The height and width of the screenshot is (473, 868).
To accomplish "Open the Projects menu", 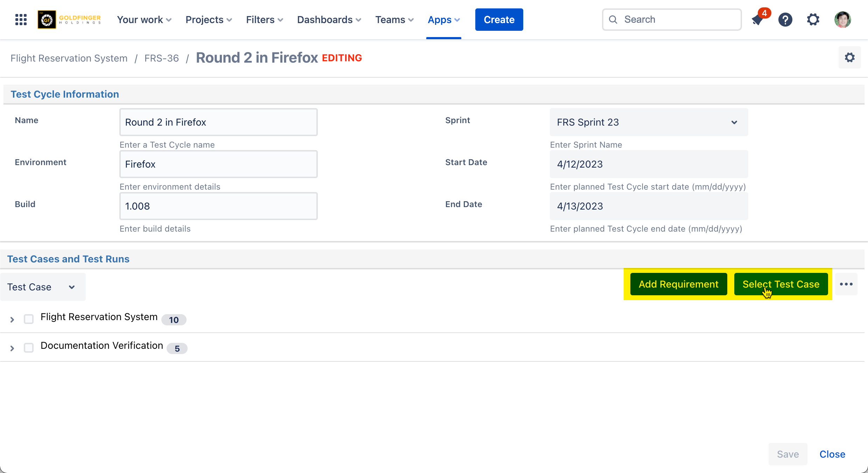I will [209, 20].
